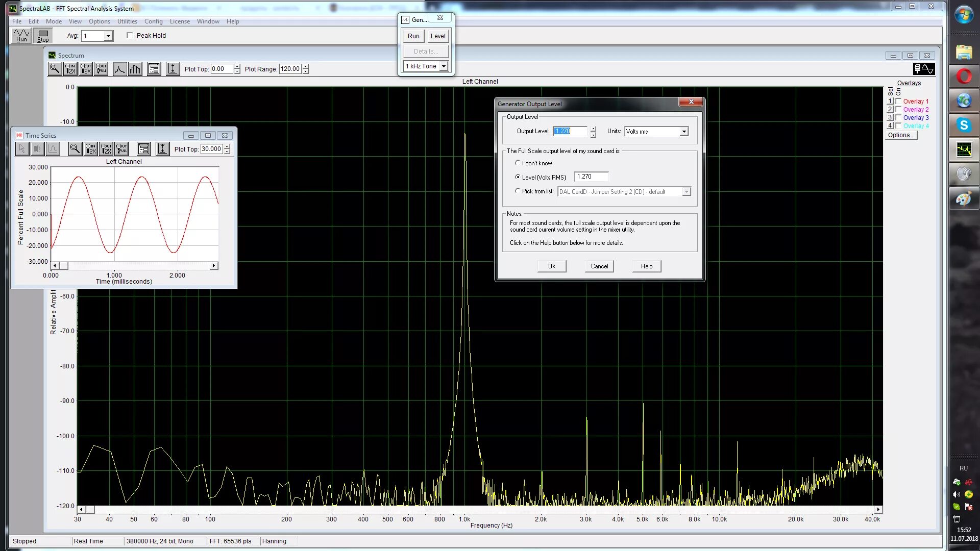Viewport: 980px width, 551px height.
Task: Click Zoom Out 2X in Time Series toolbar
Action: point(106,149)
